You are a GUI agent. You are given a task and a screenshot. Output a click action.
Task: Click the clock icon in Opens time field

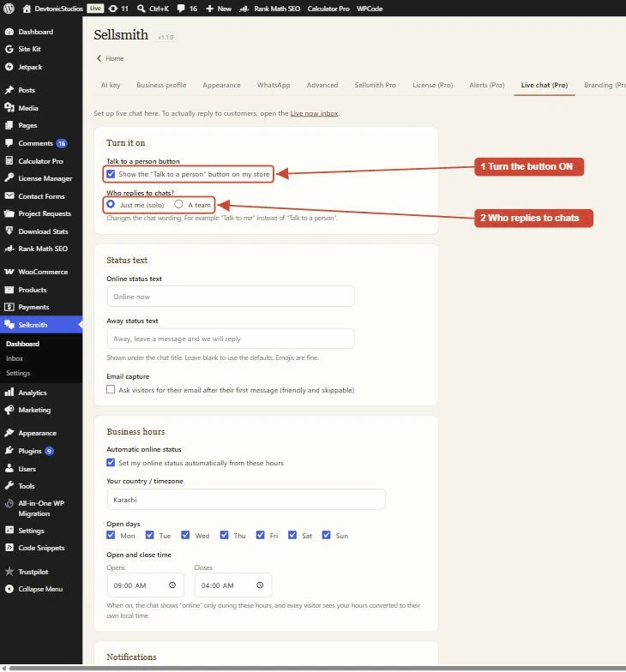pyautogui.click(x=172, y=585)
